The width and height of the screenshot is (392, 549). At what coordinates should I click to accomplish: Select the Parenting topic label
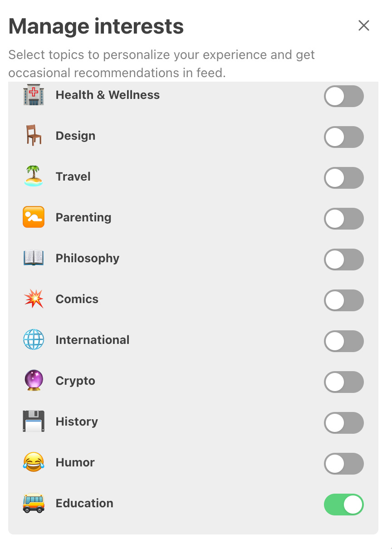click(x=83, y=217)
